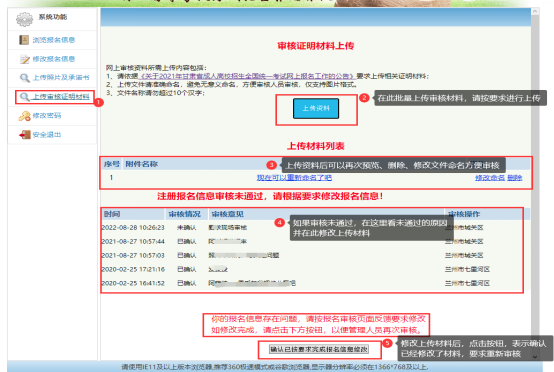Click the 审核情况 column header
The image size is (554, 372).
click(x=184, y=214)
